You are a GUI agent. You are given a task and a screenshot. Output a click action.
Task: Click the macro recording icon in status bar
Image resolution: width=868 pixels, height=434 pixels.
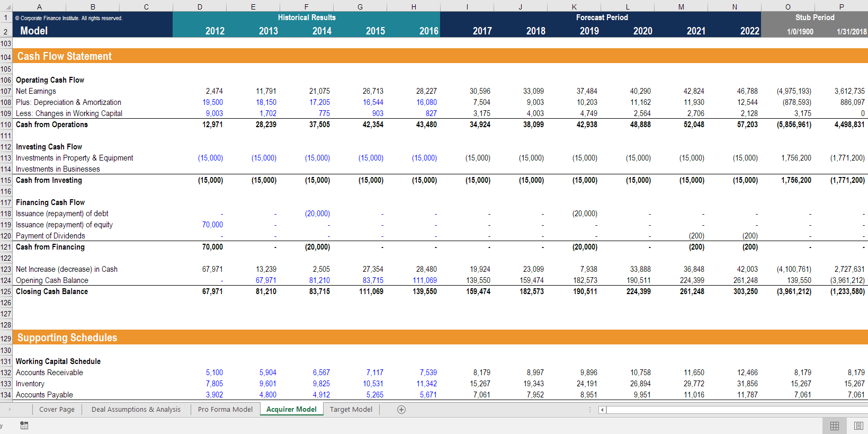pyautogui.click(x=24, y=426)
